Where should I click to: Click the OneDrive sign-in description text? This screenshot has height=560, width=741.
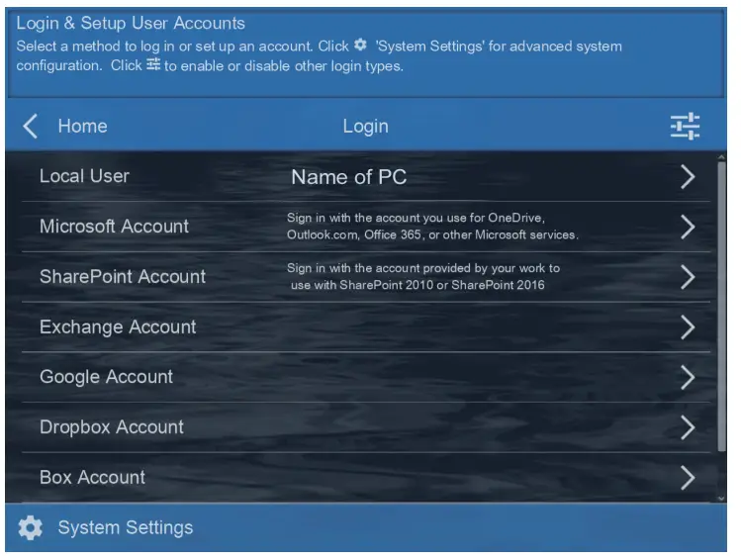pyautogui.click(x=432, y=227)
